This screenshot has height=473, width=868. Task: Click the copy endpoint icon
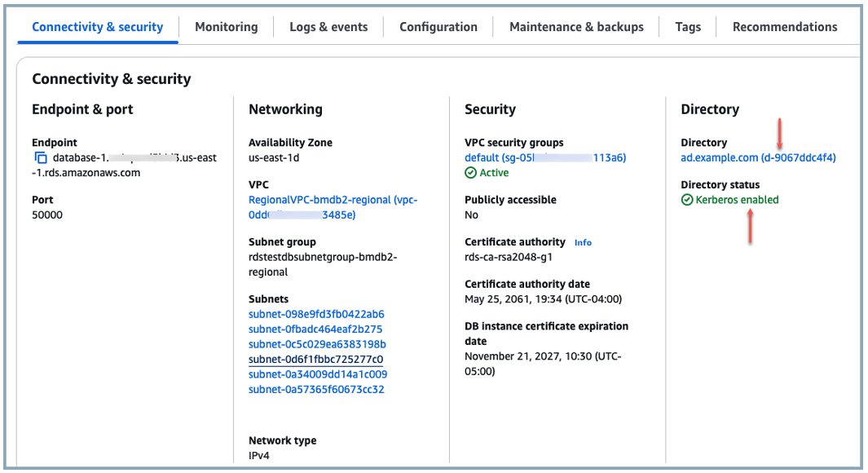41,158
